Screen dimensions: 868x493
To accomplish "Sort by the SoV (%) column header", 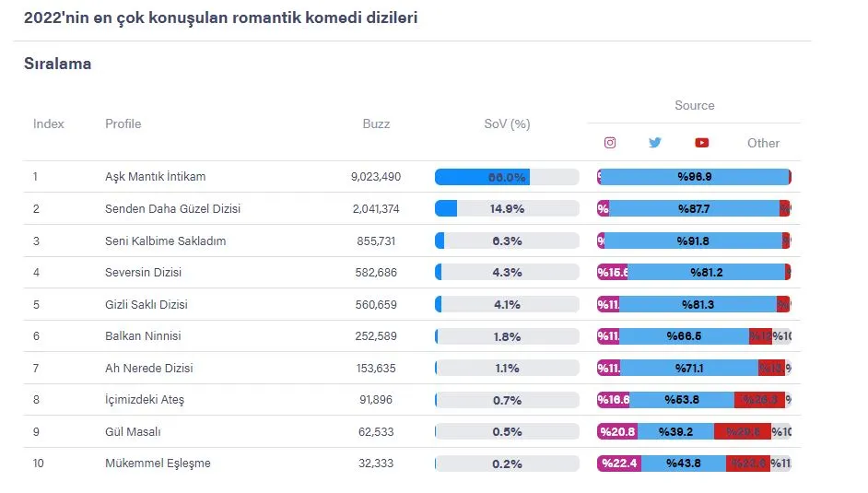I will (507, 124).
